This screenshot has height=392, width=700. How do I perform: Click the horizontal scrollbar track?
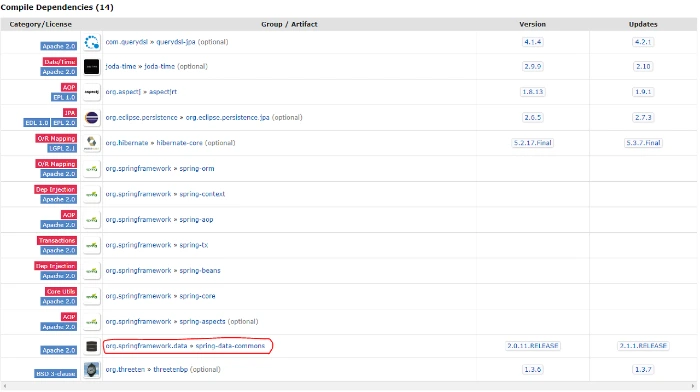click(x=348, y=387)
